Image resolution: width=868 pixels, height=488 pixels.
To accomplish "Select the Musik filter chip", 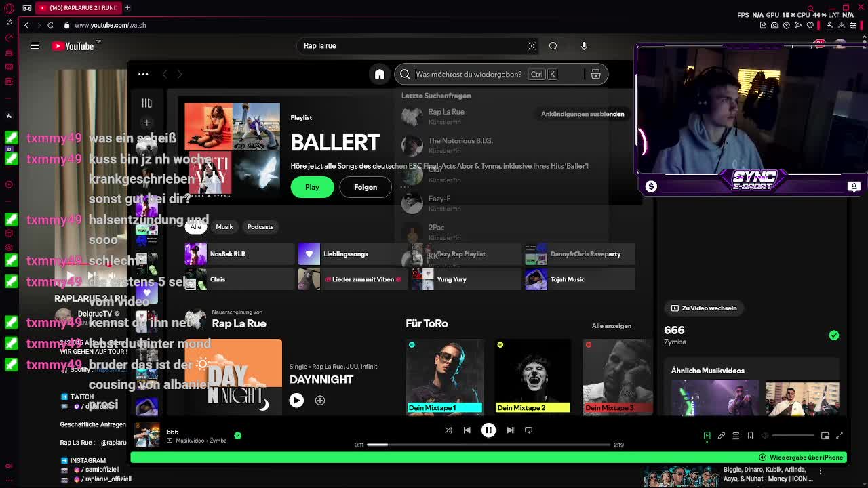I will (224, 226).
